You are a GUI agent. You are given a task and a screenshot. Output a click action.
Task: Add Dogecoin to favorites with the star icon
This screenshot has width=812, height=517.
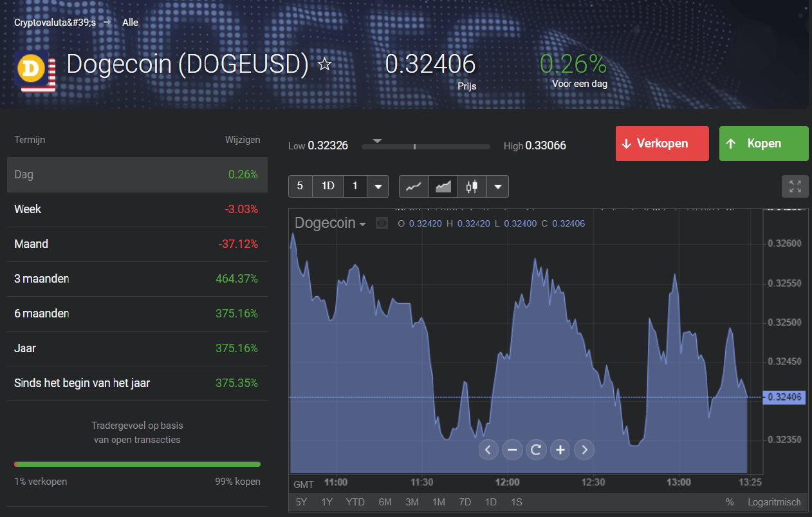[x=325, y=64]
